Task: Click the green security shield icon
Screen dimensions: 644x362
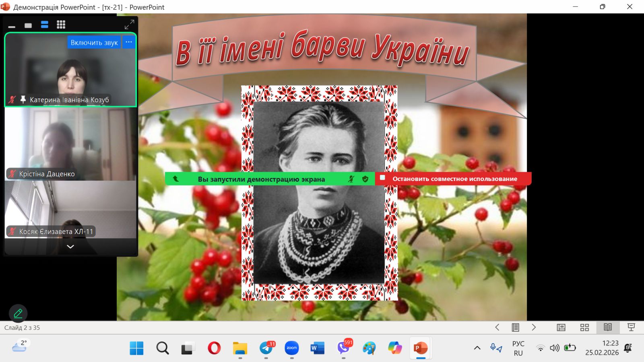Action: 365,179
